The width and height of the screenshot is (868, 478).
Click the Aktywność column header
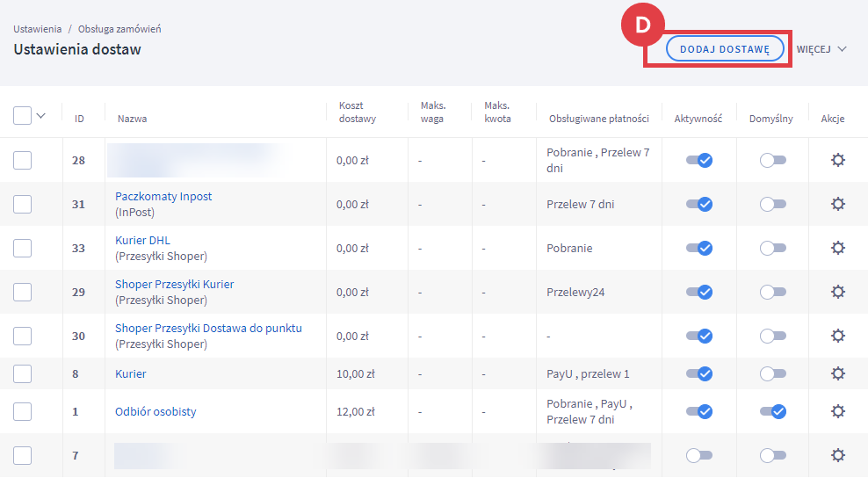tap(698, 119)
